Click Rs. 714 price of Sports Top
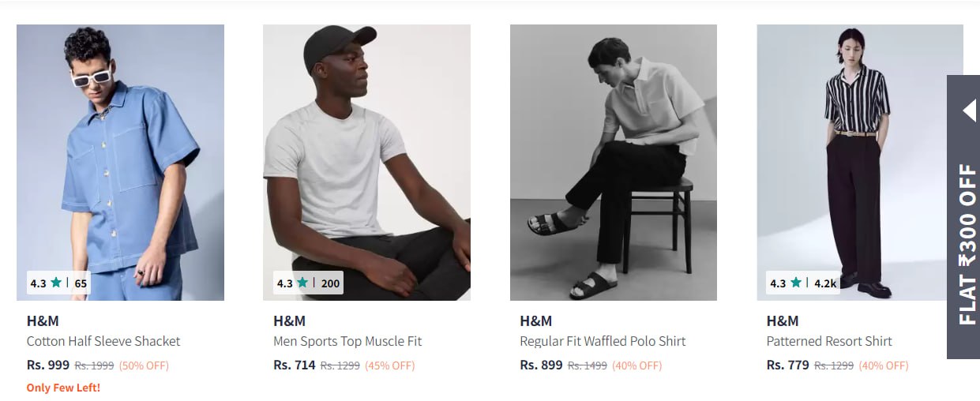 (295, 365)
